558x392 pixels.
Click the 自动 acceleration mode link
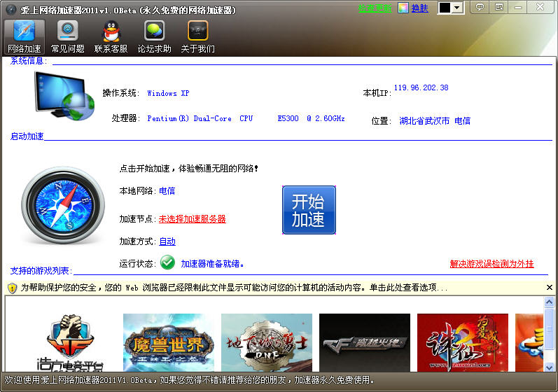click(167, 241)
